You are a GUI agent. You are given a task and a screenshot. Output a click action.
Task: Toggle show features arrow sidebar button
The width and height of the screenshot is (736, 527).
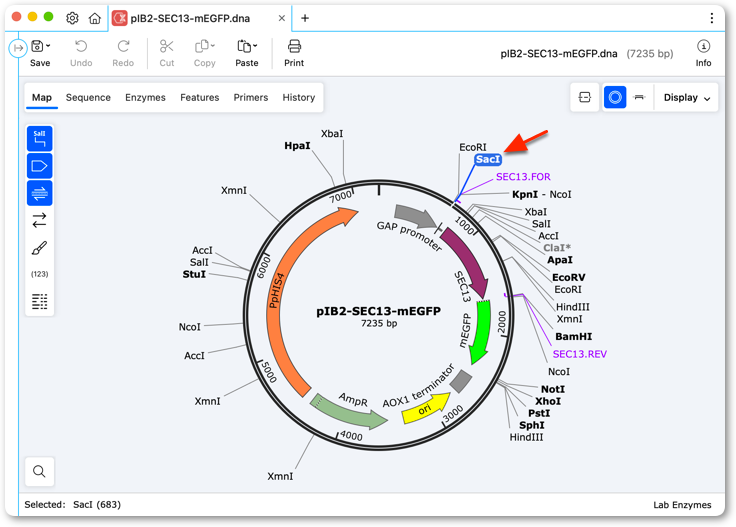(x=39, y=166)
